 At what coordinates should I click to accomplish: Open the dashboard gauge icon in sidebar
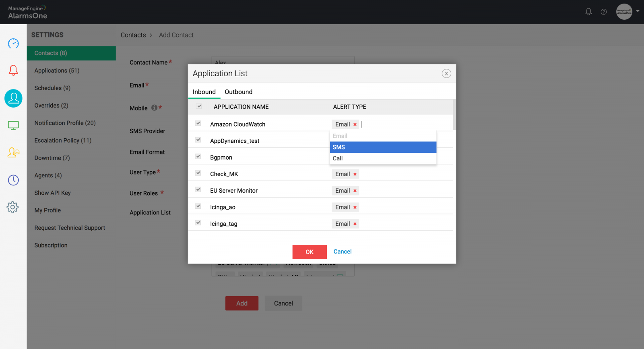coord(13,43)
